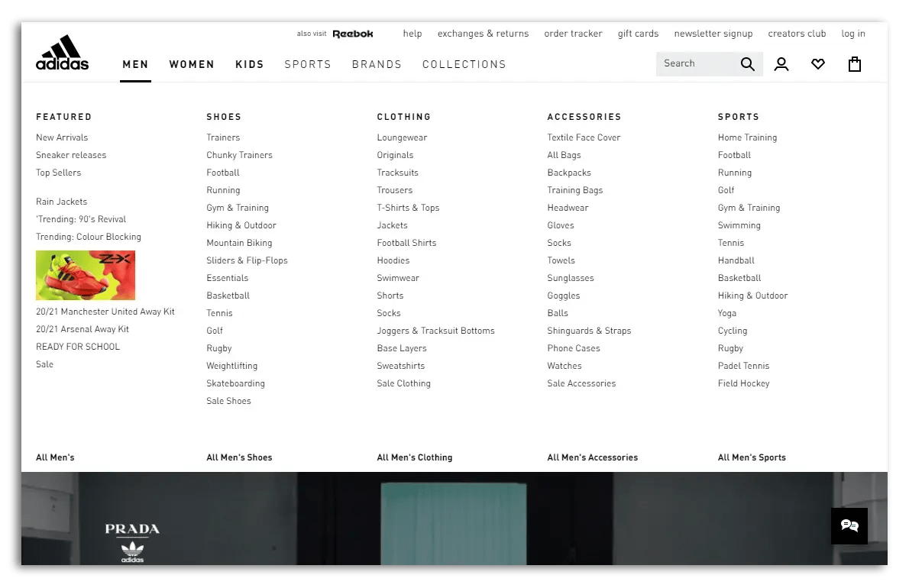View your wishlist with the heart icon
Viewport: 909px width, 588px height.
(x=818, y=64)
